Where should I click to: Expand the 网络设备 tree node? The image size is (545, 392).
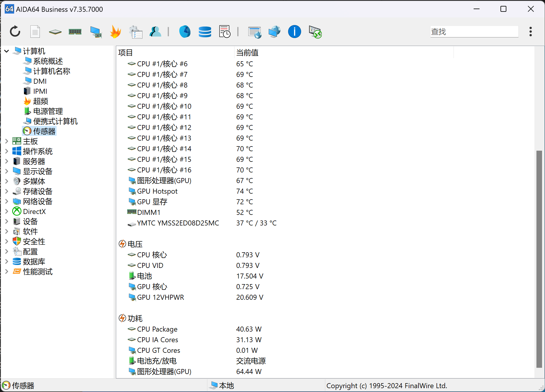point(6,201)
